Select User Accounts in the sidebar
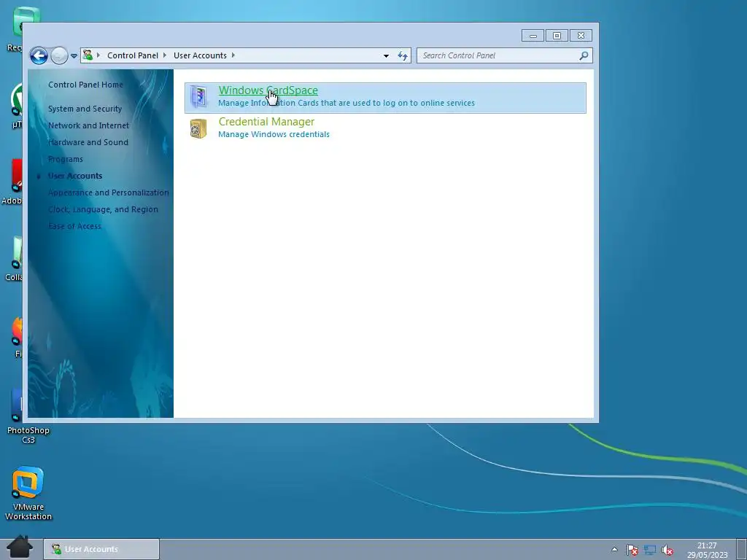Image resolution: width=747 pixels, height=560 pixels. 75,176
